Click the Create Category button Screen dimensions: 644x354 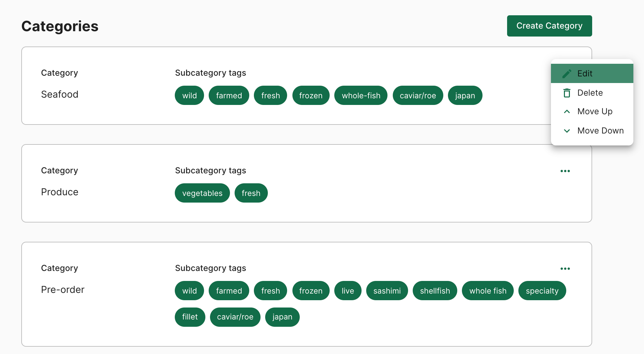click(549, 26)
